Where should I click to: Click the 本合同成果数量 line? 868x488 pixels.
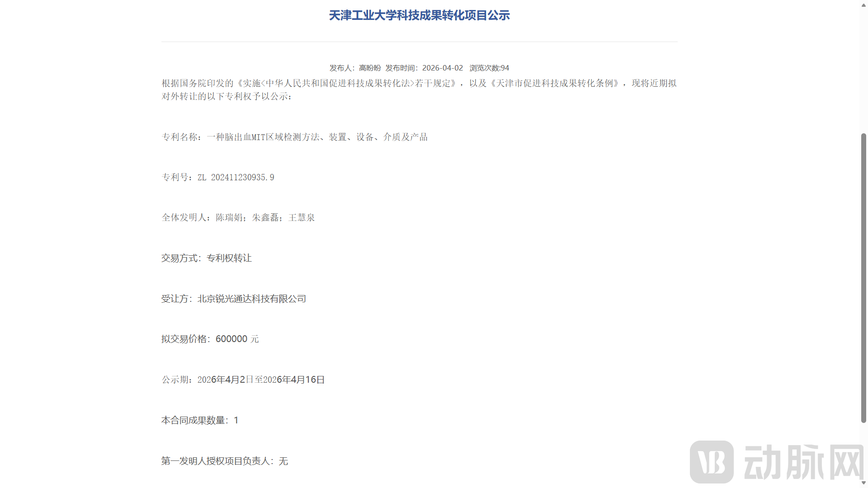click(199, 420)
